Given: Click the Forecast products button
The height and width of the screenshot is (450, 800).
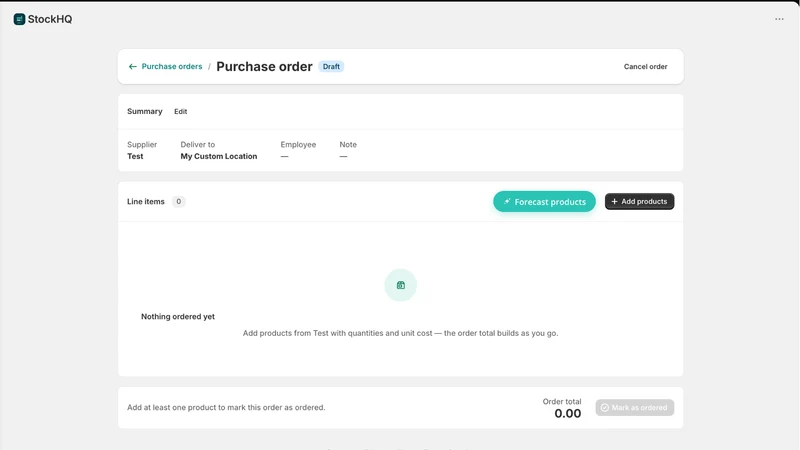Looking at the screenshot, I should (x=544, y=202).
